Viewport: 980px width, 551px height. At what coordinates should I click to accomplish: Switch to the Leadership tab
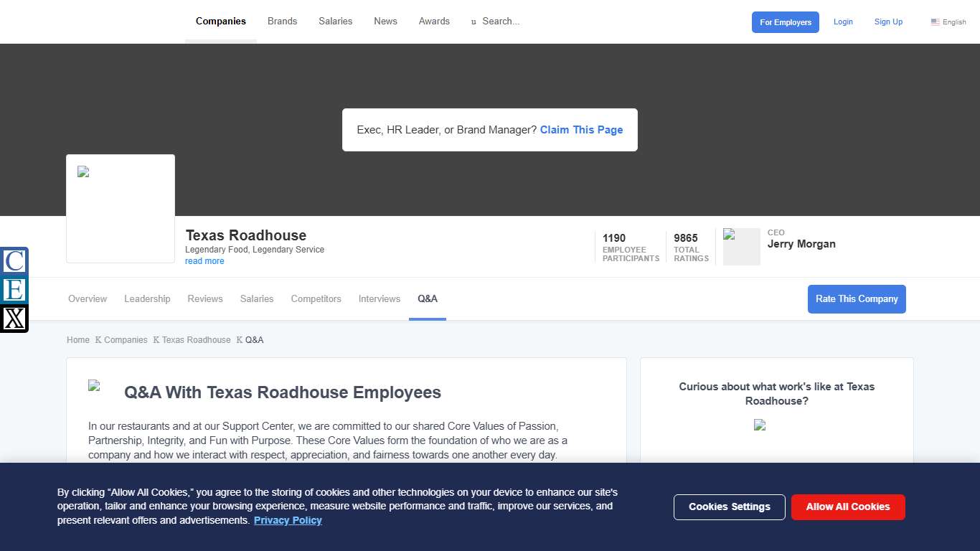point(147,298)
